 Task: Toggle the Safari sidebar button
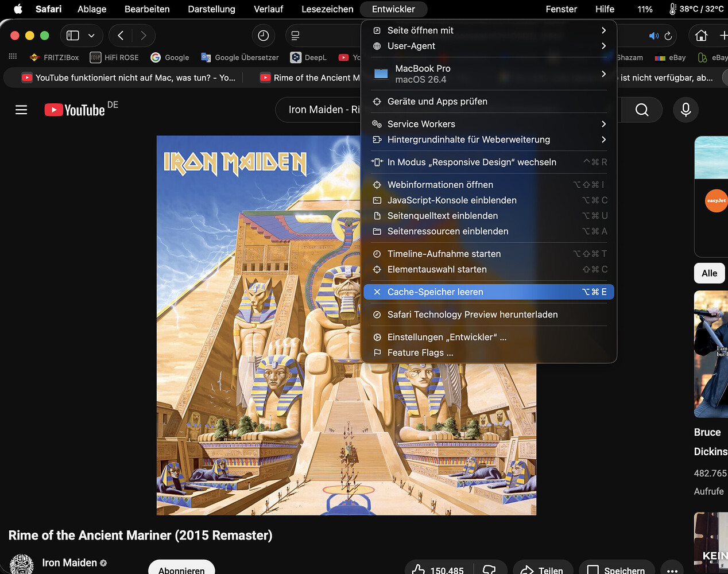73,36
